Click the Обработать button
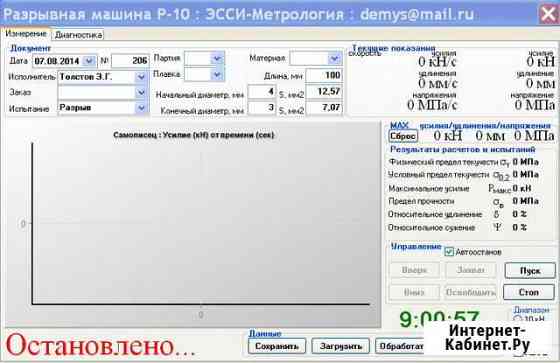Viewport: 560px width, 363px height. (x=400, y=346)
